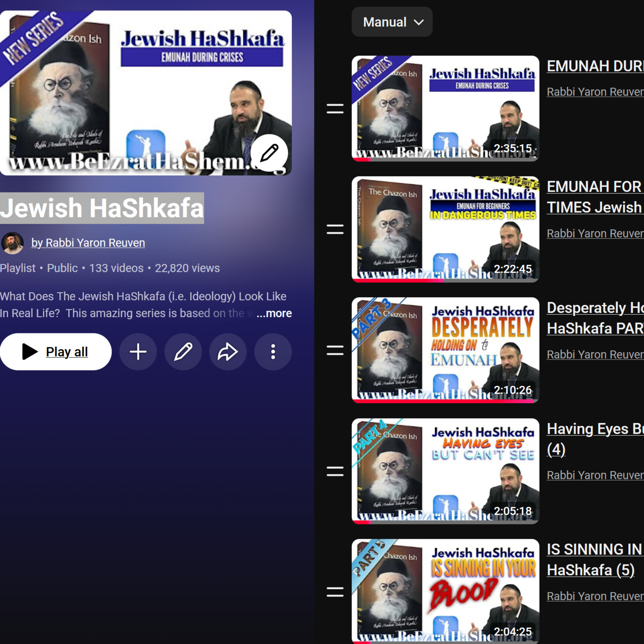This screenshot has height=644, width=644.
Task: Play the 2:35:15 EMUNAH DURING CRISES thumbnail
Action: click(x=445, y=109)
